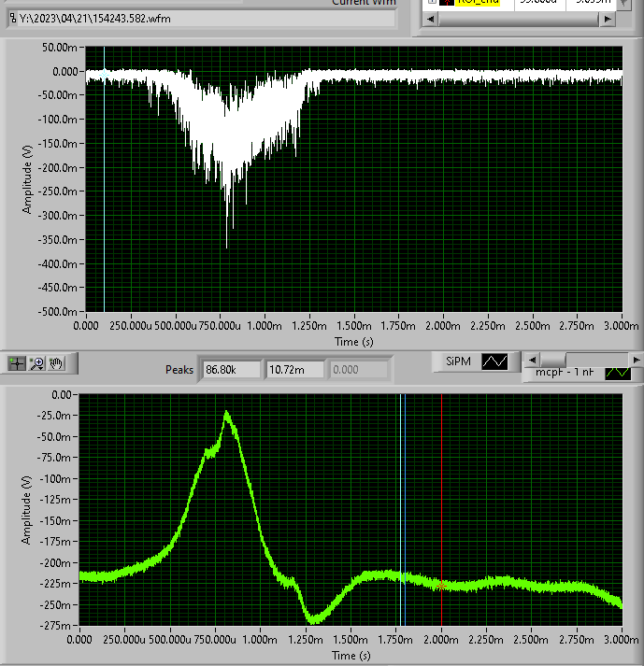Click bottom graph y-axis label 0.00

62,395
